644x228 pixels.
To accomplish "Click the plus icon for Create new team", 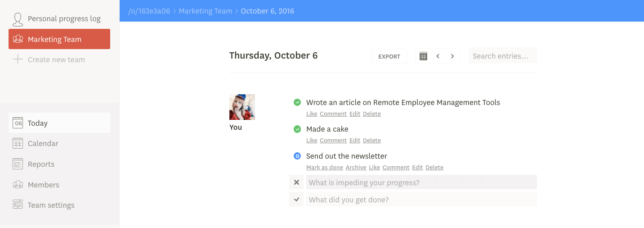I will click(18, 59).
